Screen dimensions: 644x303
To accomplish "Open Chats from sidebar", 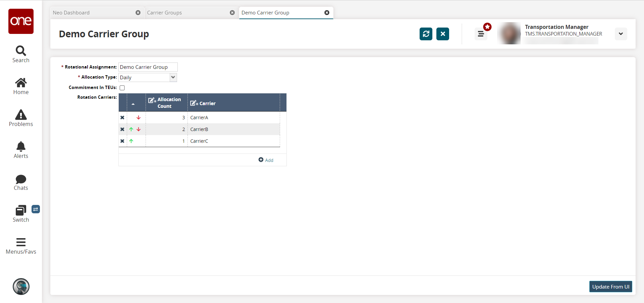I will click(21, 182).
